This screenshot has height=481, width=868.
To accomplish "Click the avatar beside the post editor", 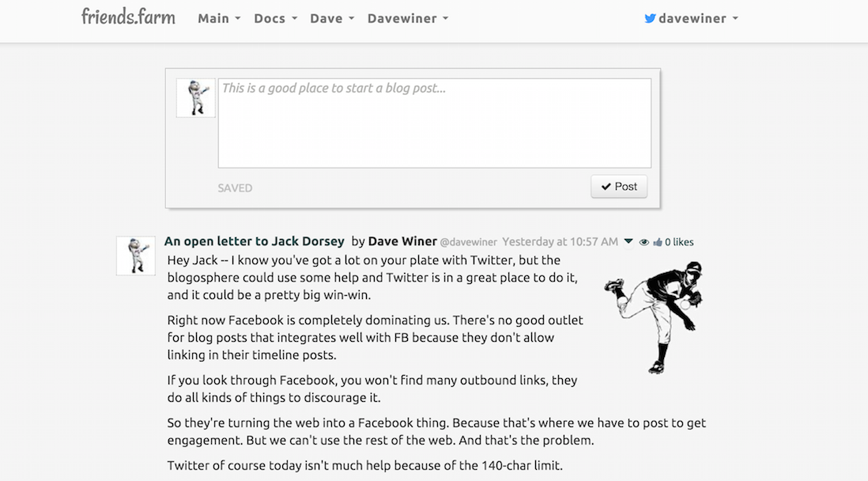I will [195, 98].
